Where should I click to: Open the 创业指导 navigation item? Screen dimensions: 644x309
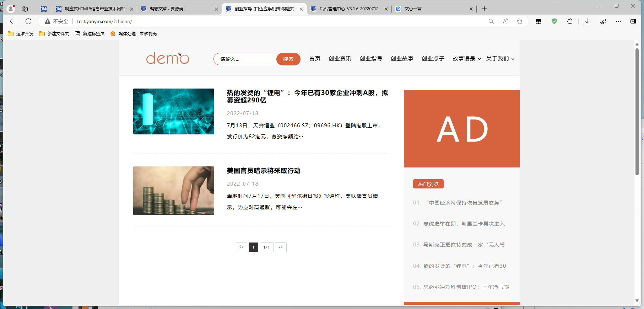point(371,59)
